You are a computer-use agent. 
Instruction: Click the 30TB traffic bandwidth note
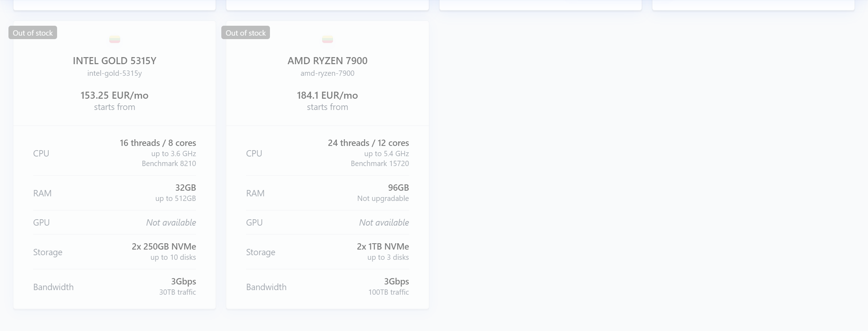[177, 292]
